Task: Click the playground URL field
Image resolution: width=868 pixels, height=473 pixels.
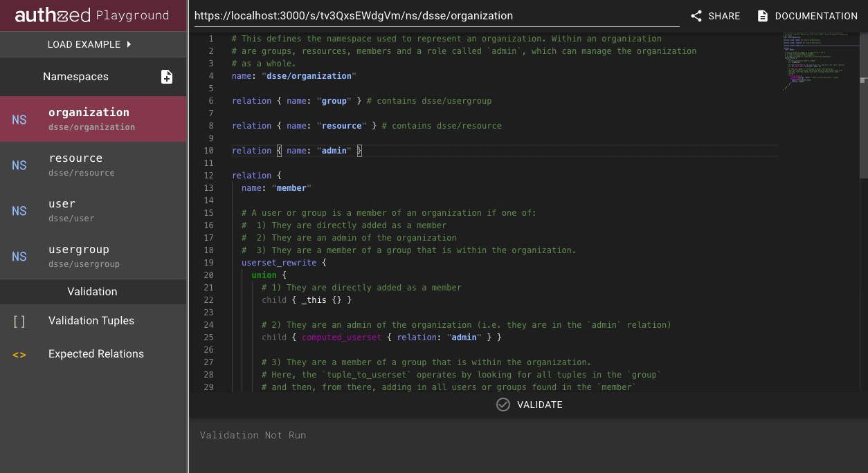Action: (436, 15)
